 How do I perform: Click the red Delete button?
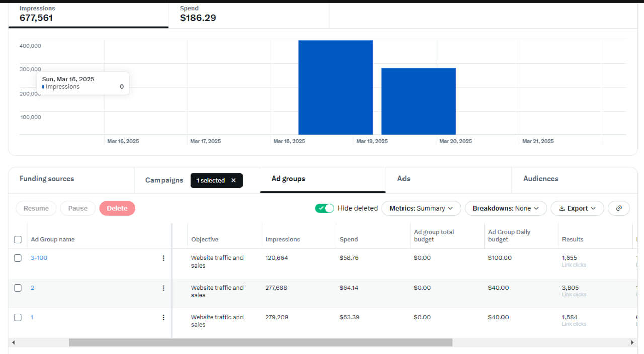(x=117, y=208)
